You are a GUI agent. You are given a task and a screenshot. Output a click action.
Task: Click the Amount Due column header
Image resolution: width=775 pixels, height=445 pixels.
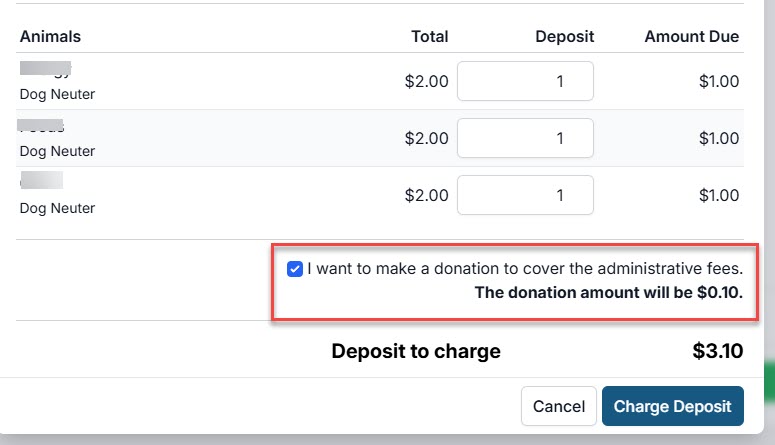691,37
